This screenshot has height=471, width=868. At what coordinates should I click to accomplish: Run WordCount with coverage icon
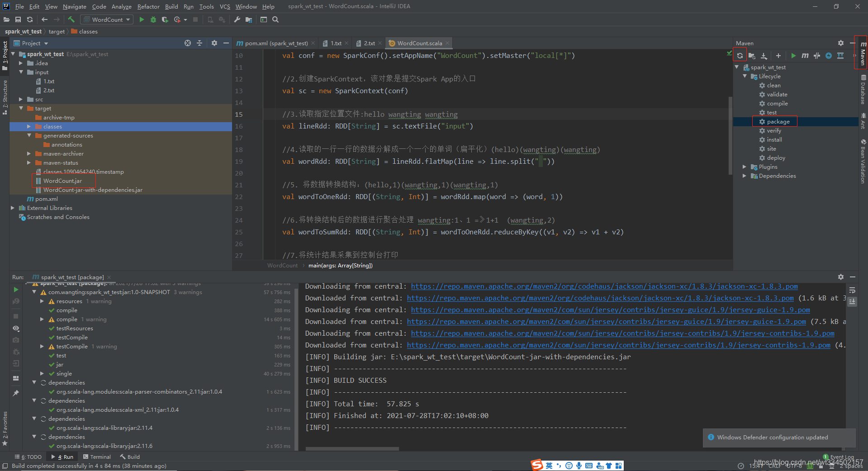[x=165, y=19]
